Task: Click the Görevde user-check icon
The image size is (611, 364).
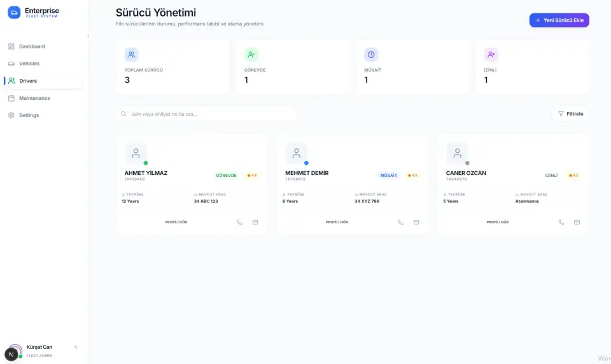Action: (x=251, y=55)
